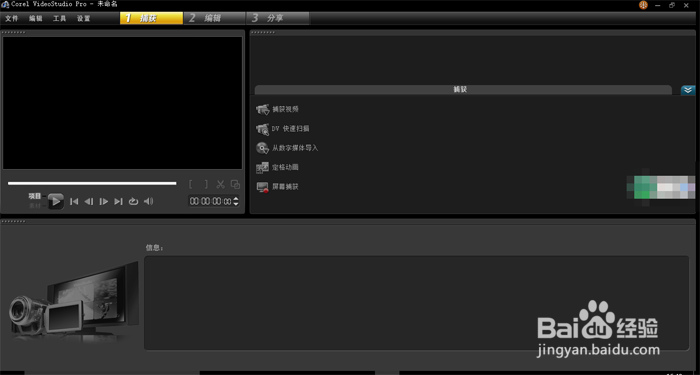
Task: Click the VideoStudio app icon at title bar left
Action: (4, 4)
